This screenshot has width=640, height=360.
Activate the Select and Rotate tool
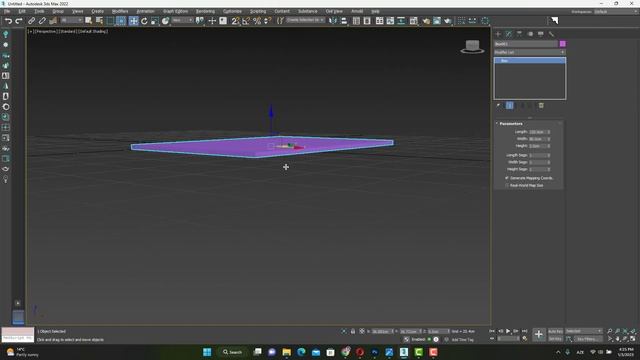pyautogui.click(x=144, y=20)
